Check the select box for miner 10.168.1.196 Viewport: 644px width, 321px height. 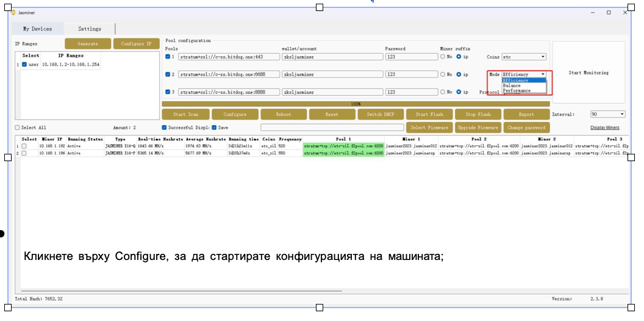pyautogui.click(x=24, y=153)
